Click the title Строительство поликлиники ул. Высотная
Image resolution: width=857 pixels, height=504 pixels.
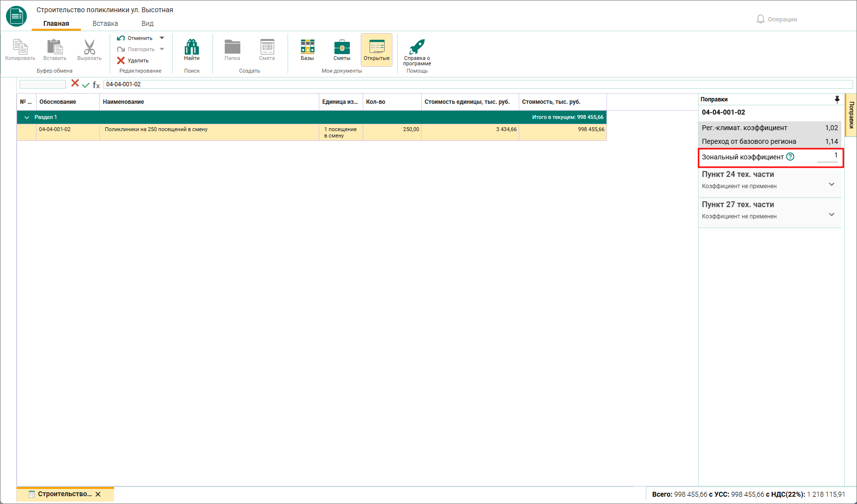point(105,10)
